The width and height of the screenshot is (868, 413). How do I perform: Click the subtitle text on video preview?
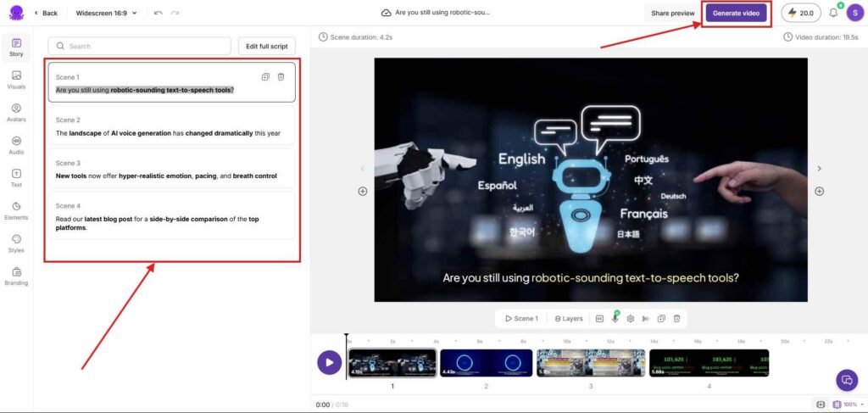coord(591,278)
